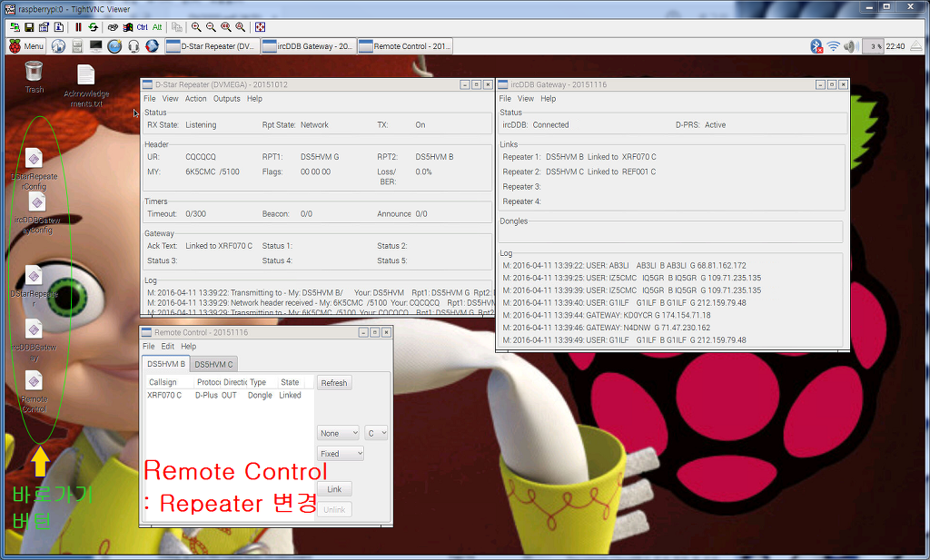Switch to the DS5HVM C tab
Image resolution: width=930 pixels, height=560 pixels.
(213, 365)
